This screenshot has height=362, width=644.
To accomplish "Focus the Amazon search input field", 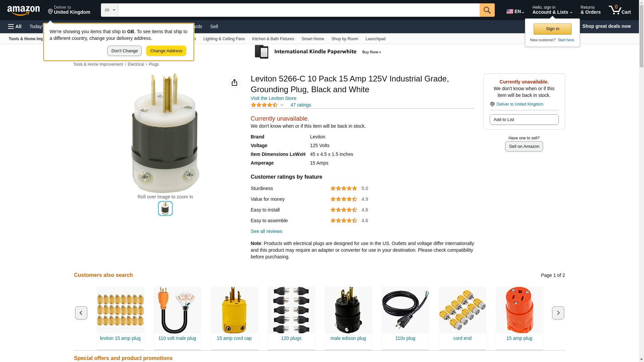I will [x=299, y=10].
